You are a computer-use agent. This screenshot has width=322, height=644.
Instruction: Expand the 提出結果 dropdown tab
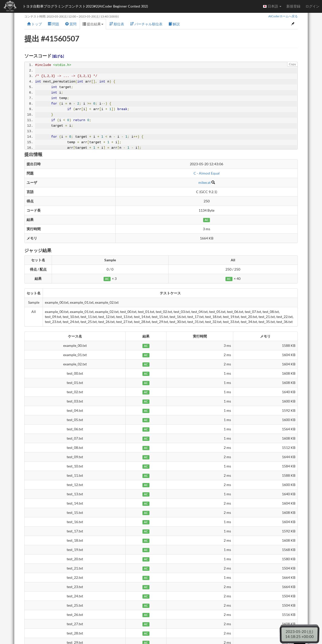[x=93, y=24]
